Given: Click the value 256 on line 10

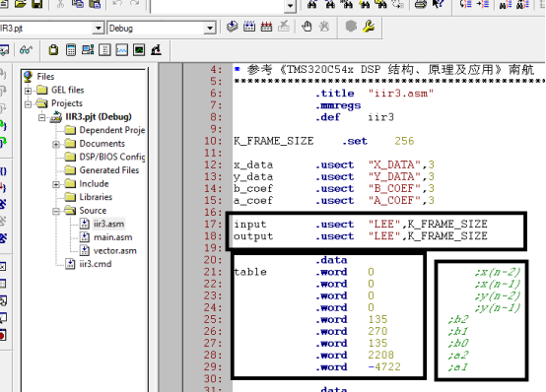Looking at the screenshot, I should (x=404, y=141).
